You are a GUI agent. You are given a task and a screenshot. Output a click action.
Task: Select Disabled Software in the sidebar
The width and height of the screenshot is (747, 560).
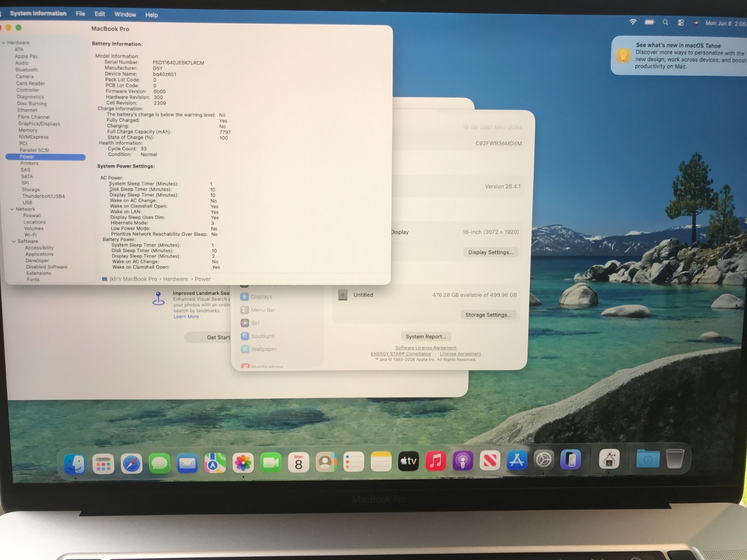(47, 267)
